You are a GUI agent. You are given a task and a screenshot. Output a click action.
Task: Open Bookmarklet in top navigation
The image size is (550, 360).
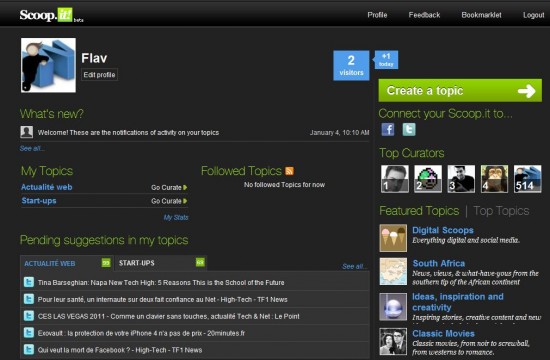click(x=481, y=15)
